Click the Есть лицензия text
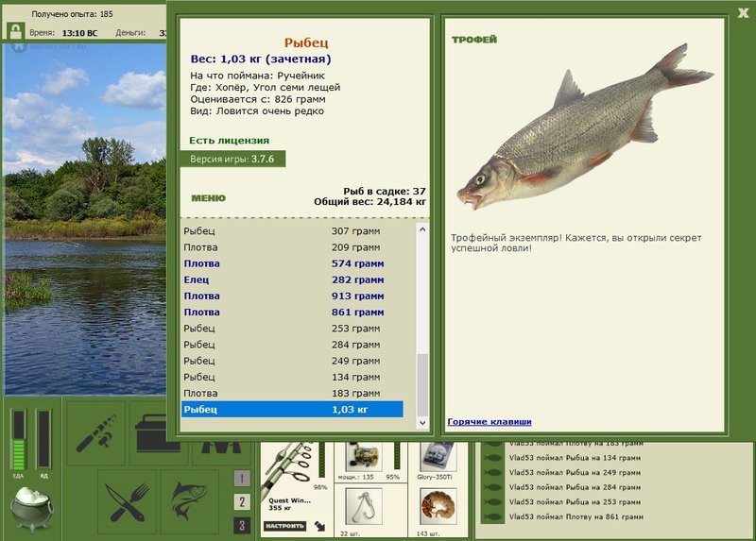 pos(229,141)
